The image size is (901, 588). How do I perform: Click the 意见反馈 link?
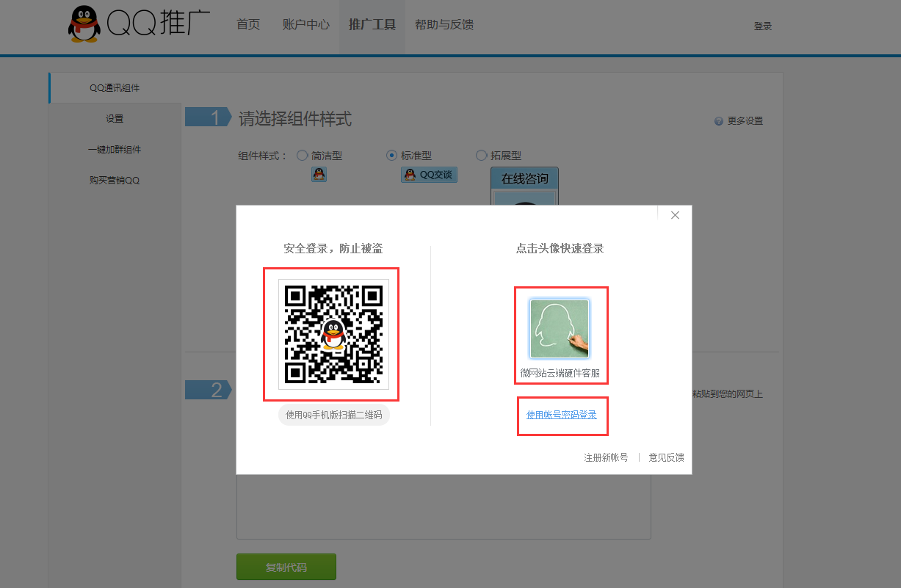click(667, 457)
